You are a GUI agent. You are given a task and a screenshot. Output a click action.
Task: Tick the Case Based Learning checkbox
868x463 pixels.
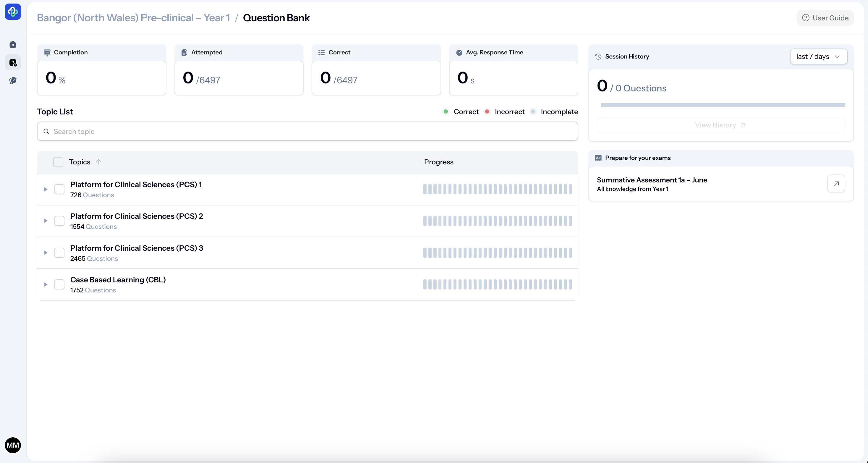[x=59, y=284]
